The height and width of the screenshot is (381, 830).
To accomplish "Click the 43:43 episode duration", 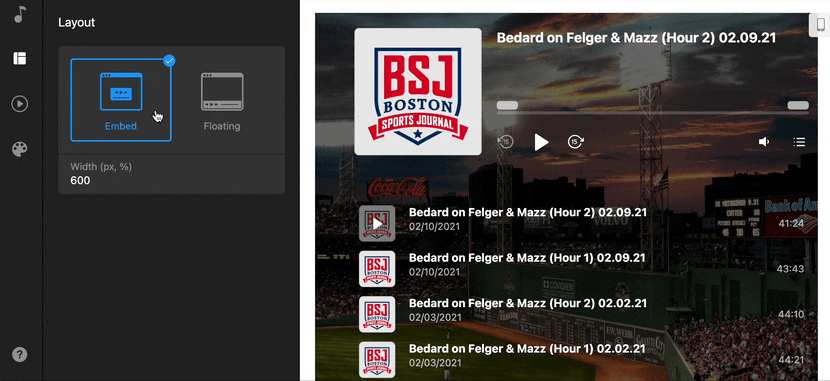I will click(790, 269).
